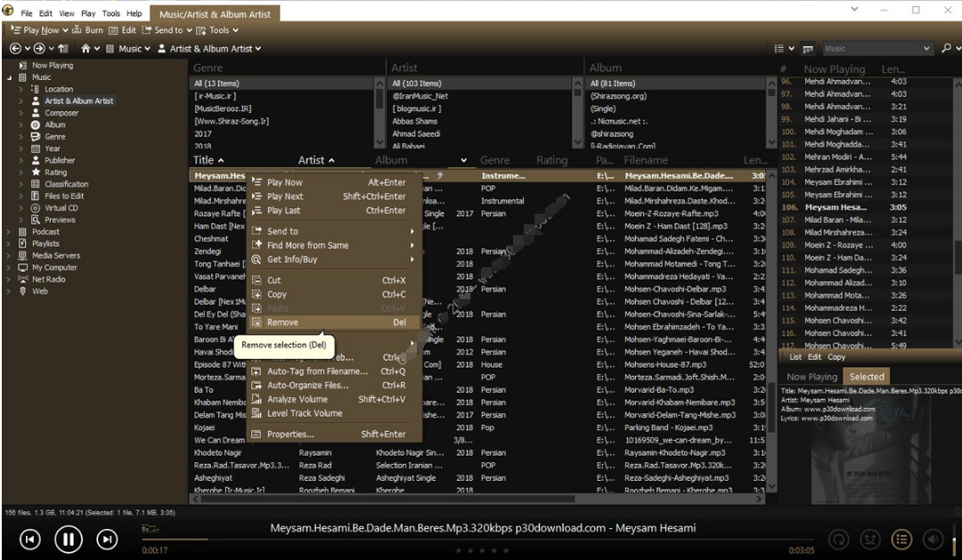This screenshot has width=962, height=560.
Task: Mute audio using the speaker icon
Action: click(933, 539)
